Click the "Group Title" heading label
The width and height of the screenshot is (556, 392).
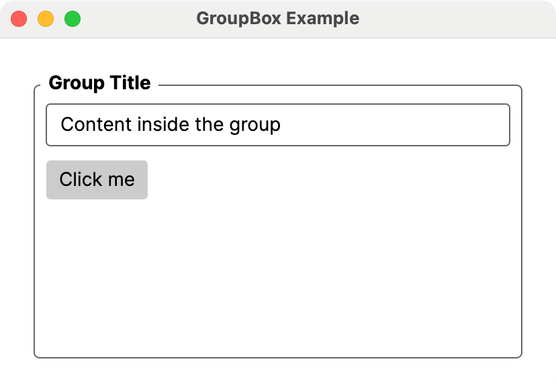[x=99, y=83]
